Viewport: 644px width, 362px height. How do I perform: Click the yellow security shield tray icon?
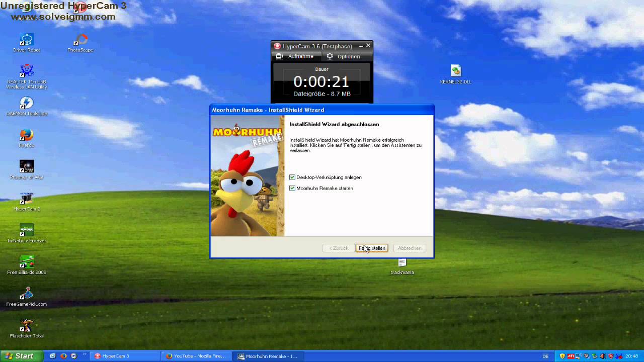pos(562,356)
